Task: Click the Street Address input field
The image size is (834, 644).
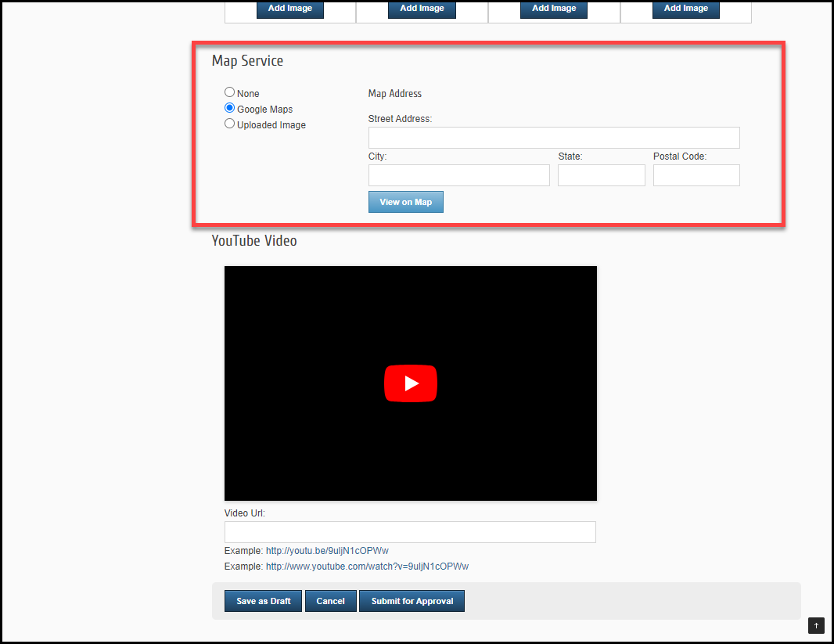Action: tap(553, 138)
